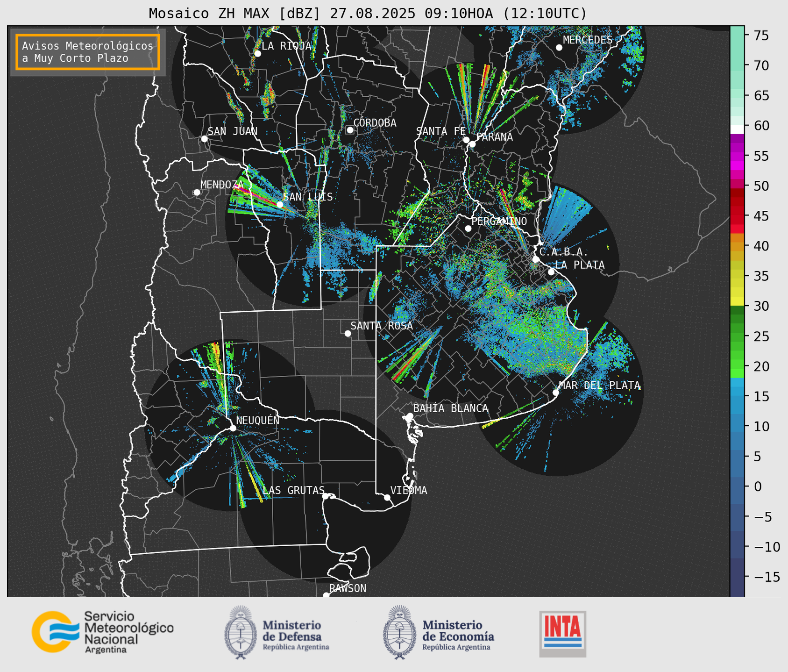This screenshot has height=672, width=788.
Task: Click the Avisos Meteorológicos a Muy Corto Plazo box
Action: (x=88, y=52)
